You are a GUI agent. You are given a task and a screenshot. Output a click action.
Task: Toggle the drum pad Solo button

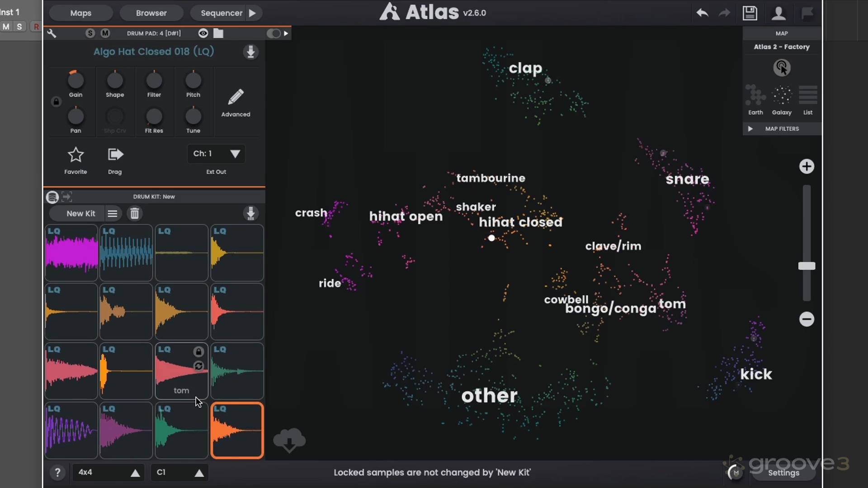click(90, 33)
